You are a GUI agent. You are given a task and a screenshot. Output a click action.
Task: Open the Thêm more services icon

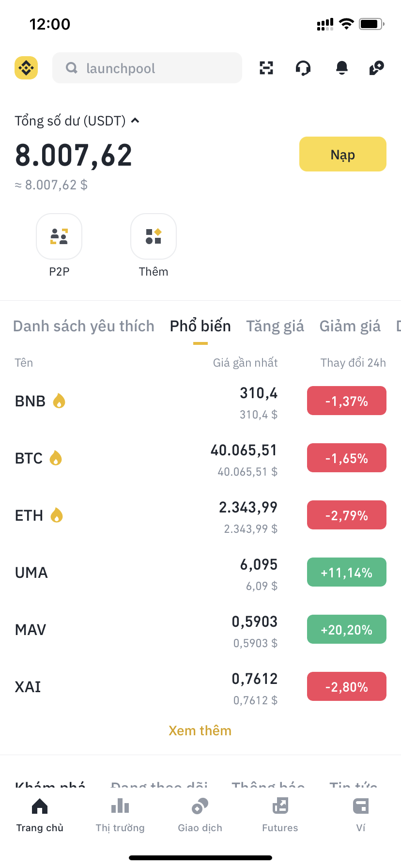click(154, 237)
